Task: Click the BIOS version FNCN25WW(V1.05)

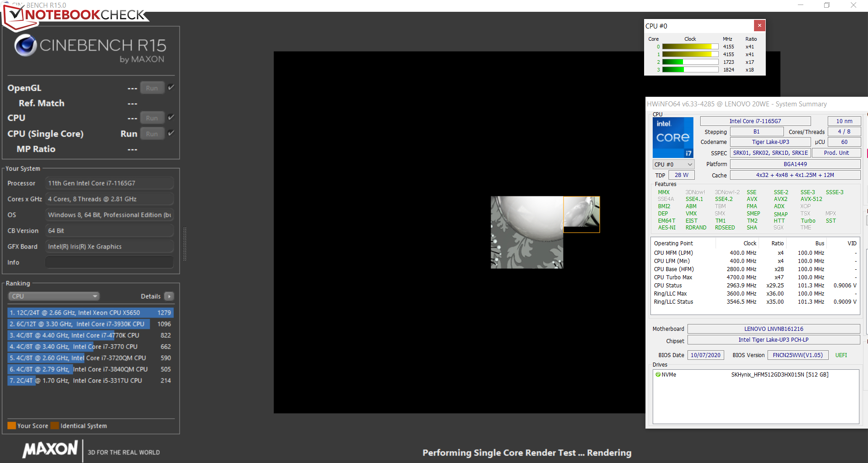Action: [798, 355]
